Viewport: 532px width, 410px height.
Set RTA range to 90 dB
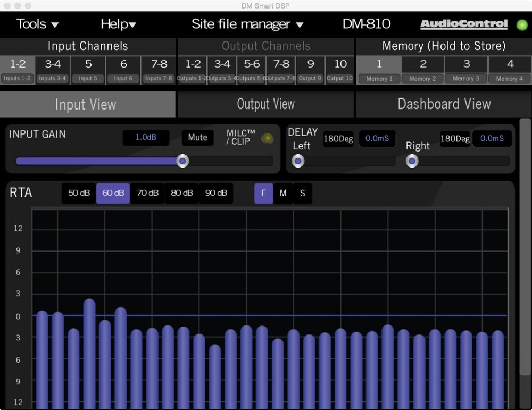pos(216,193)
